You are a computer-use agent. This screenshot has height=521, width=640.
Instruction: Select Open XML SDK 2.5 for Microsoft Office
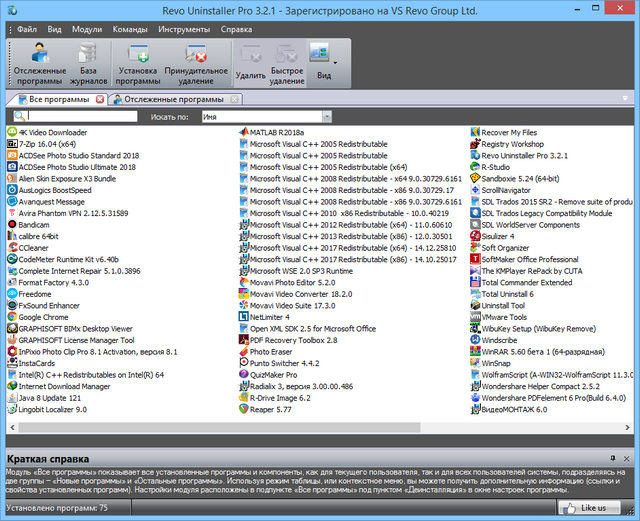[x=307, y=328]
